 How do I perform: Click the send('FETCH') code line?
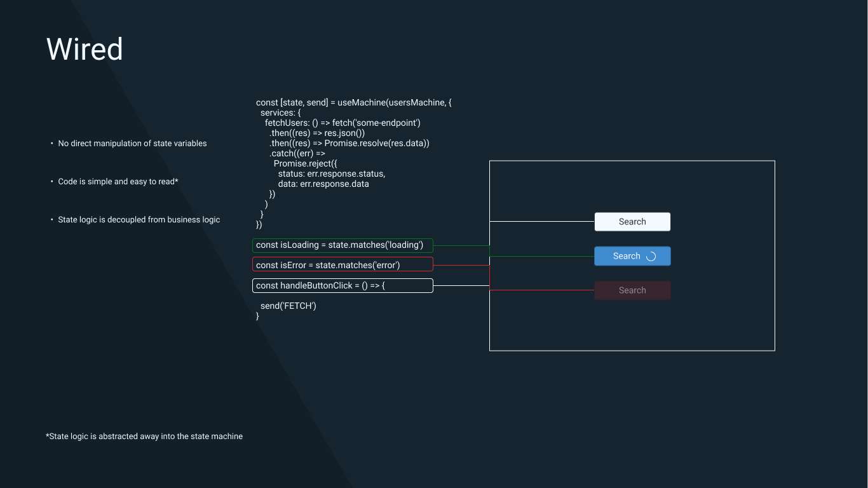[288, 306]
